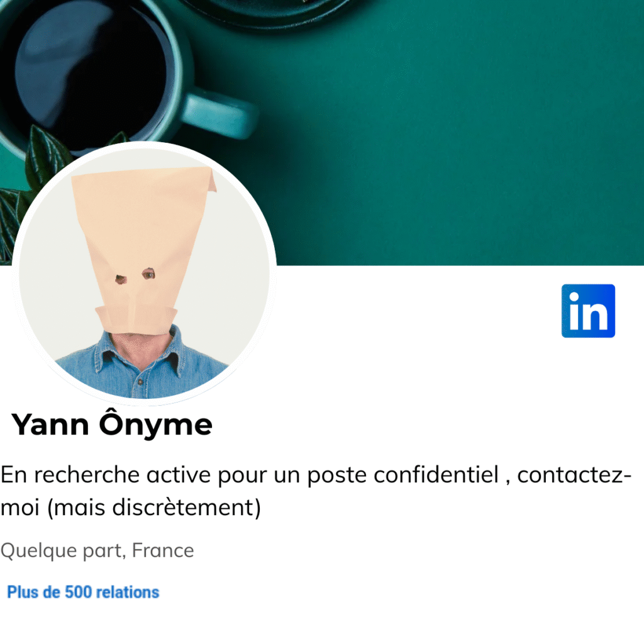Click the left eye hole of the paper bag
The image size is (644, 644).
pyautogui.click(x=119, y=279)
